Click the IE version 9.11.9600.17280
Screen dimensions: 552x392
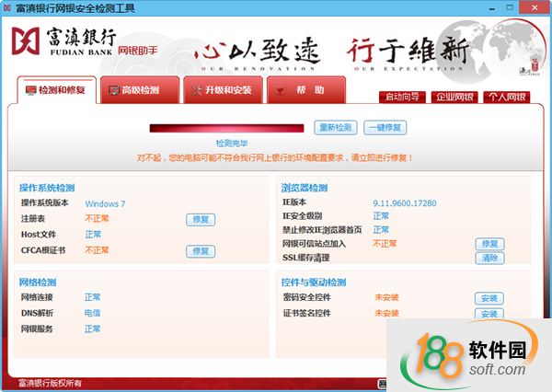405,203
